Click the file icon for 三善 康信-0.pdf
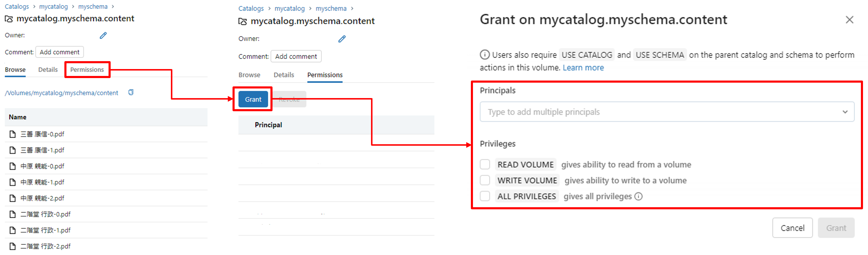Screen dimensions: 868x255 [x=13, y=134]
